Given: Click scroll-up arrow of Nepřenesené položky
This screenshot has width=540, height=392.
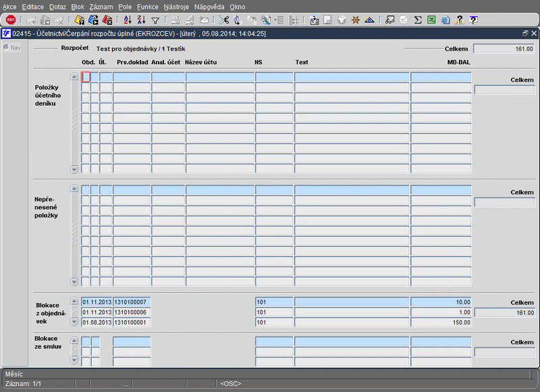Looking at the screenshot, I should pyautogui.click(x=74, y=189).
